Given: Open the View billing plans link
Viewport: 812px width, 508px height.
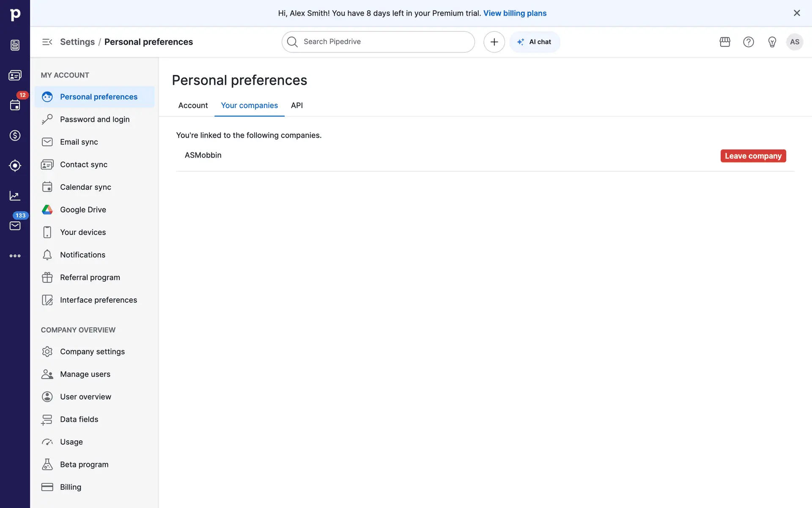Looking at the screenshot, I should pos(515,13).
